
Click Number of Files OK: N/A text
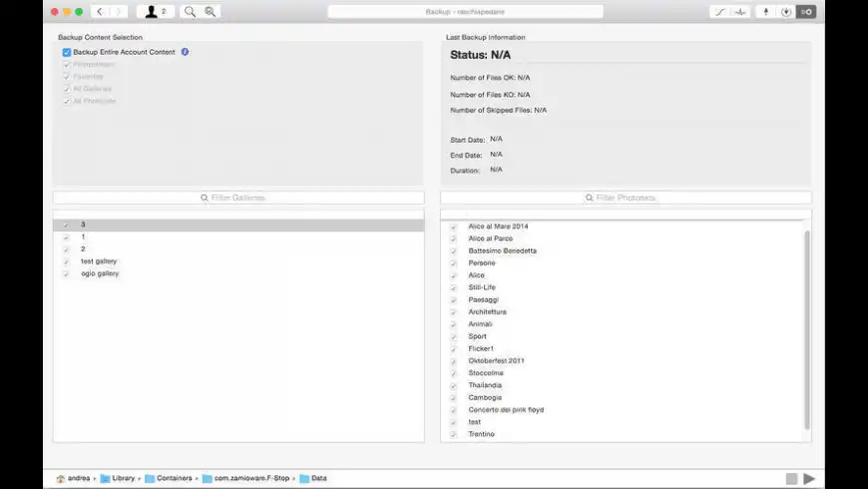click(490, 78)
